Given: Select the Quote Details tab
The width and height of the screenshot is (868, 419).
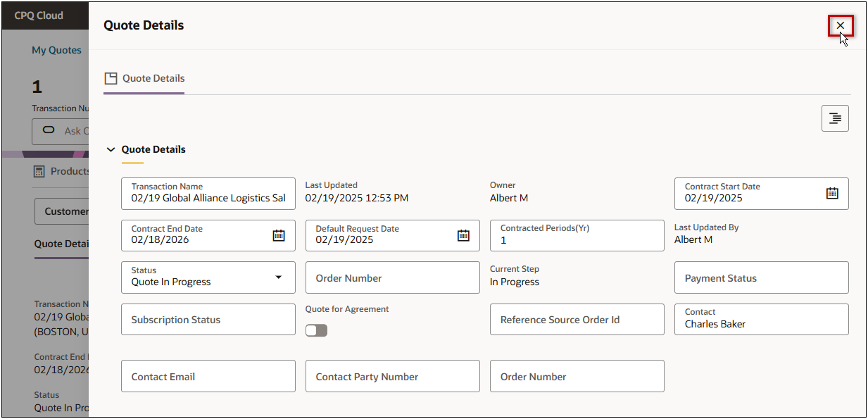Looking at the screenshot, I should pos(153,78).
